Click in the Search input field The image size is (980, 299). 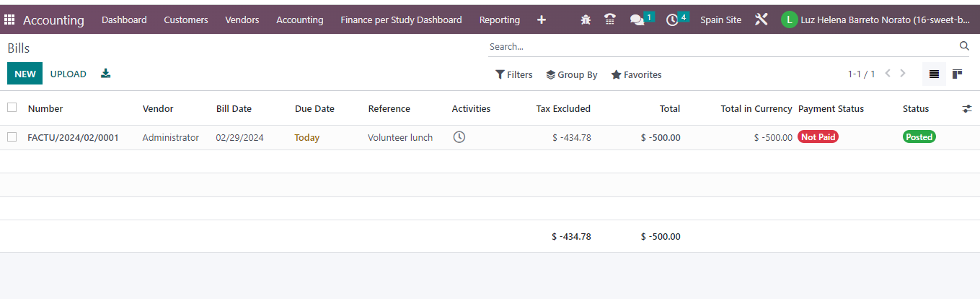[721, 46]
